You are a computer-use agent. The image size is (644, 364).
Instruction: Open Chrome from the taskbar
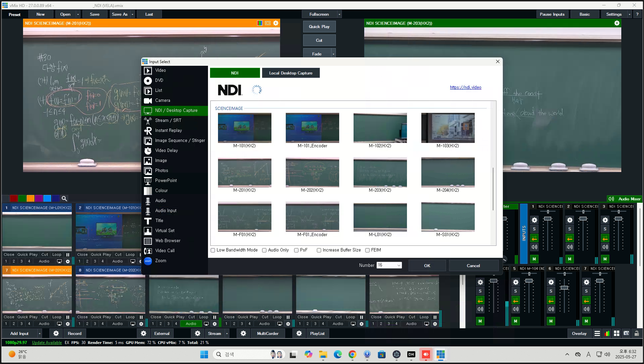pyautogui.click(x=352, y=355)
